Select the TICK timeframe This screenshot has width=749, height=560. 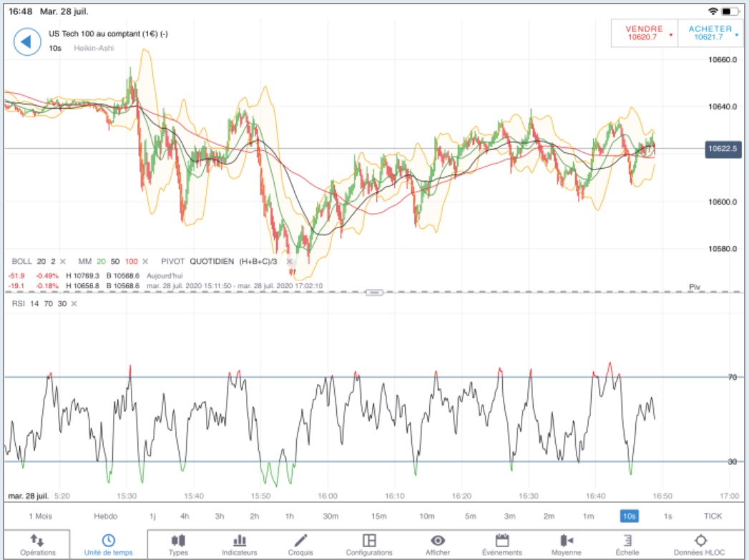[x=713, y=516]
